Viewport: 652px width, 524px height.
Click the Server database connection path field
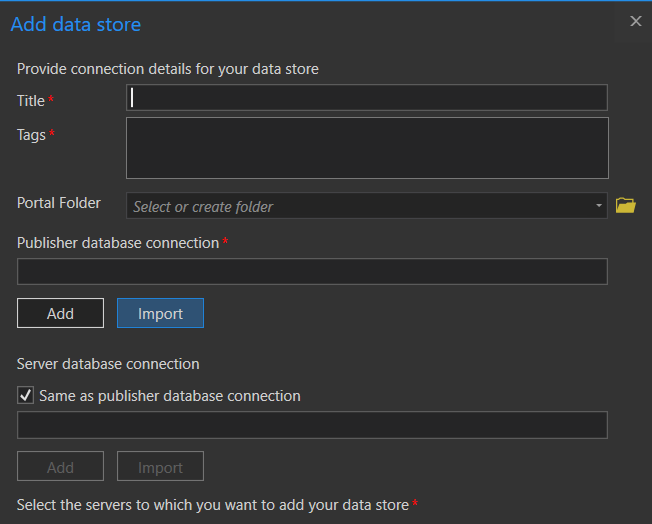[x=312, y=425]
